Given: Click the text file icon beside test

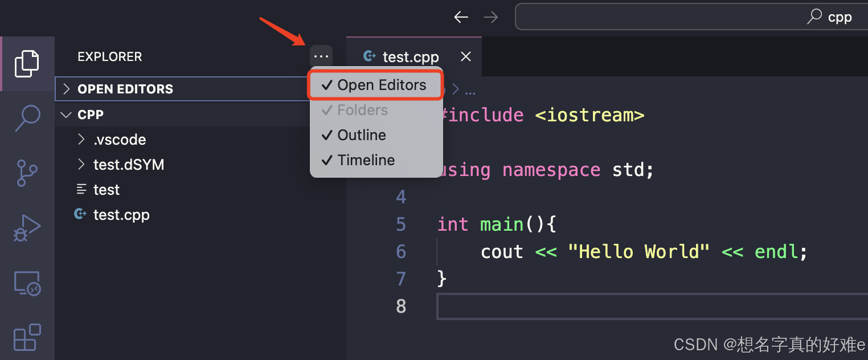Looking at the screenshot, I should coord(81,189).
